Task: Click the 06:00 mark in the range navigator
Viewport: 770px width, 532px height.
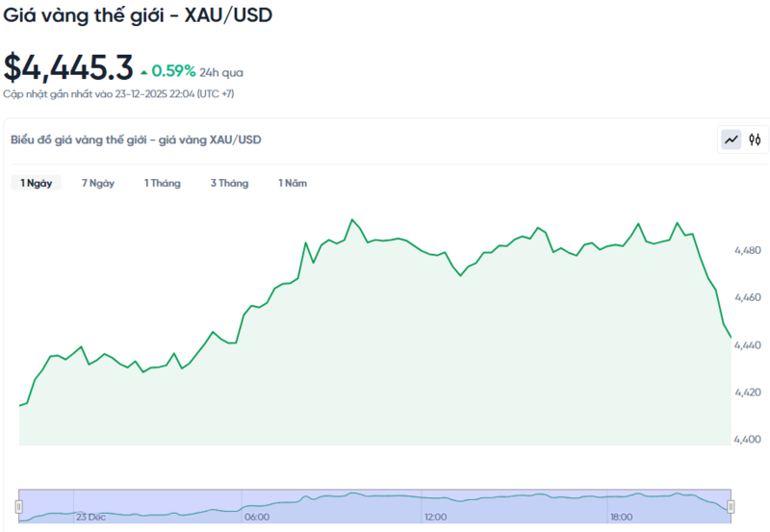Action: pyautogui.click(x=257, y=517)
